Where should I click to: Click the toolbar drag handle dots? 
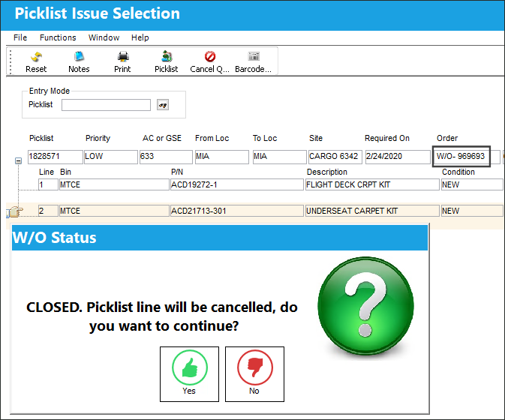pos(11,61)
